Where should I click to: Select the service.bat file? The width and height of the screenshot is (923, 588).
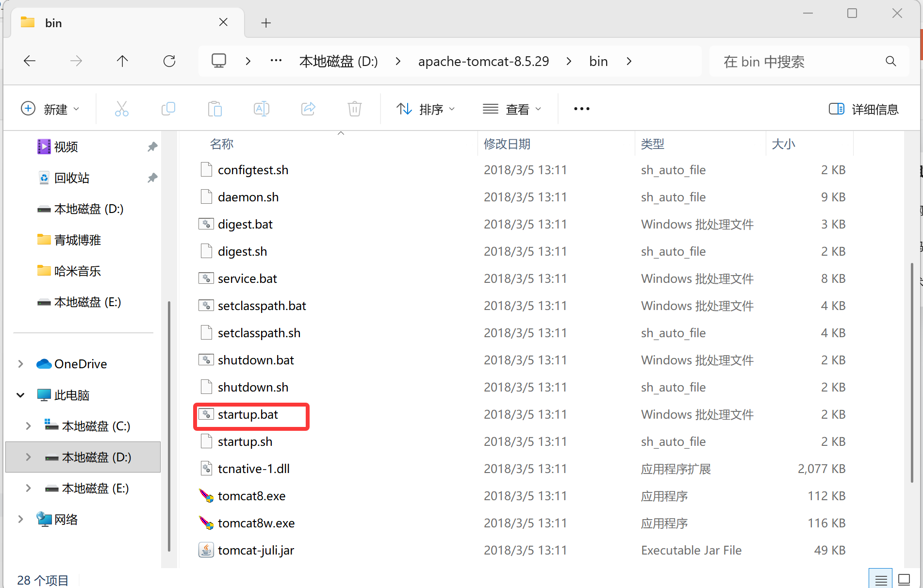tap(247, 278)
